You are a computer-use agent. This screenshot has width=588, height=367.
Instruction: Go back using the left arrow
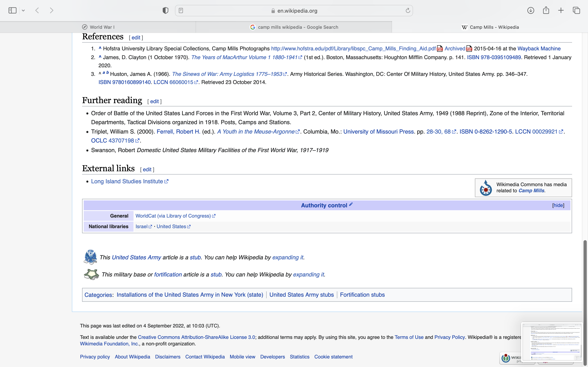click(37, 10)
